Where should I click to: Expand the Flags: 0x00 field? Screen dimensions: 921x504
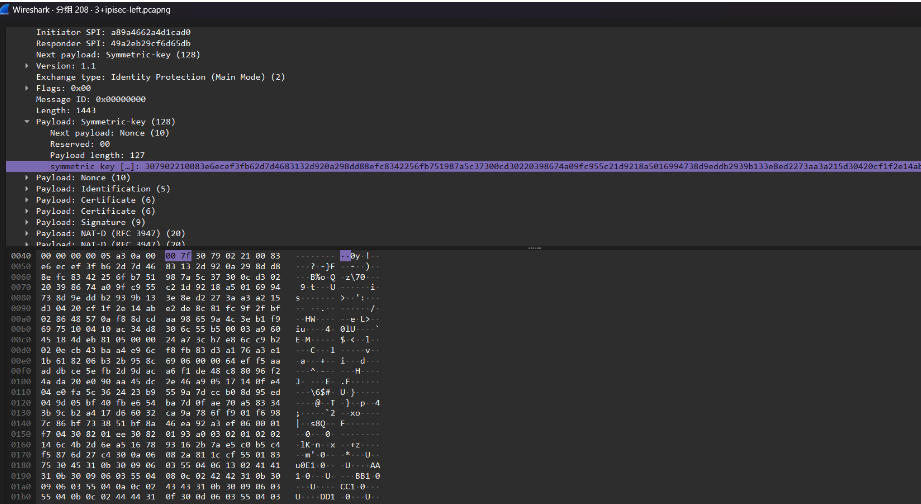pos(27,88)
